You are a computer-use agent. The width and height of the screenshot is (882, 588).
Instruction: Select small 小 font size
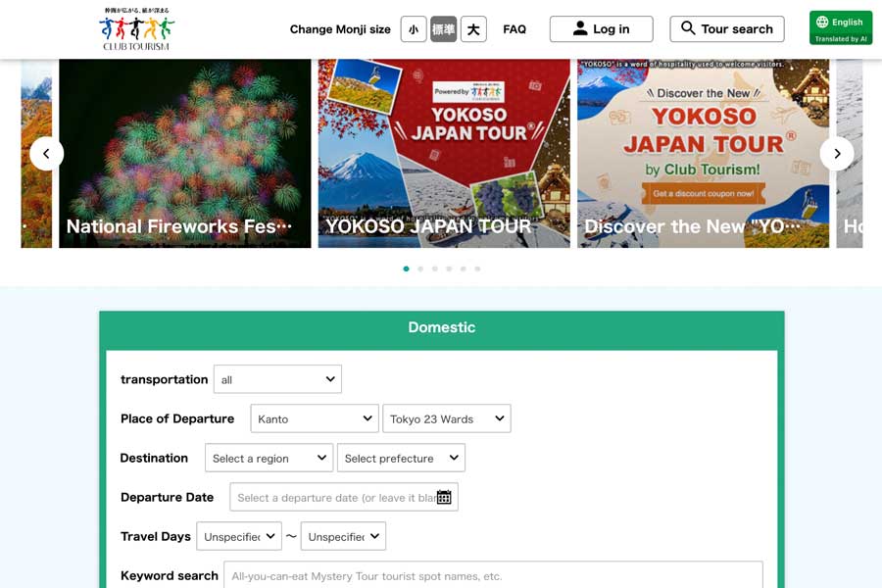pos(414,29)
